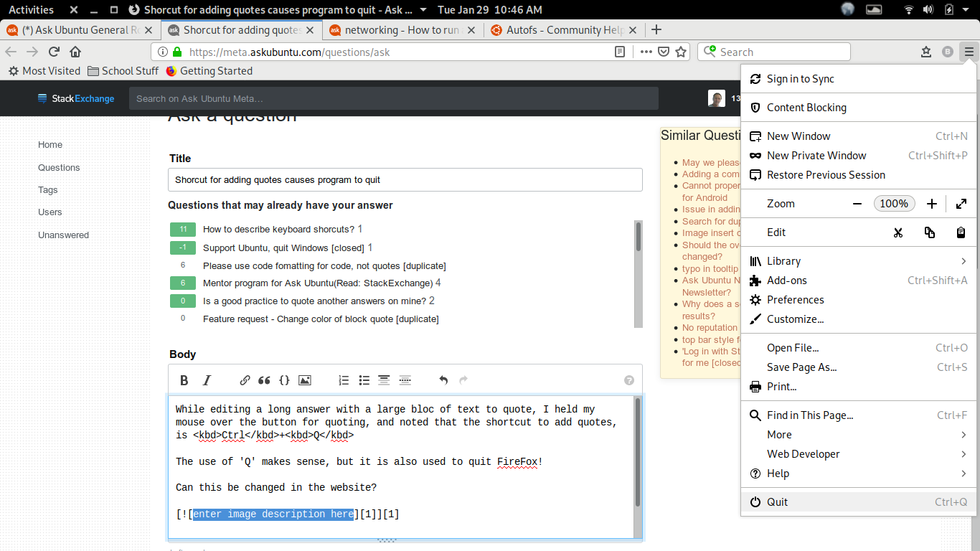Select Restore Previous Session
The height and width of the screenshot is (551, 980).
pos(859,175)
